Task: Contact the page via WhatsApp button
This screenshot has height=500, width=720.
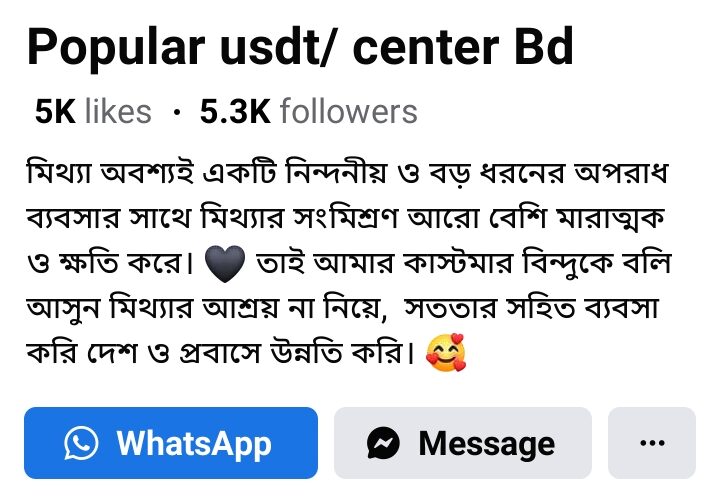Action: click(171, 443)
